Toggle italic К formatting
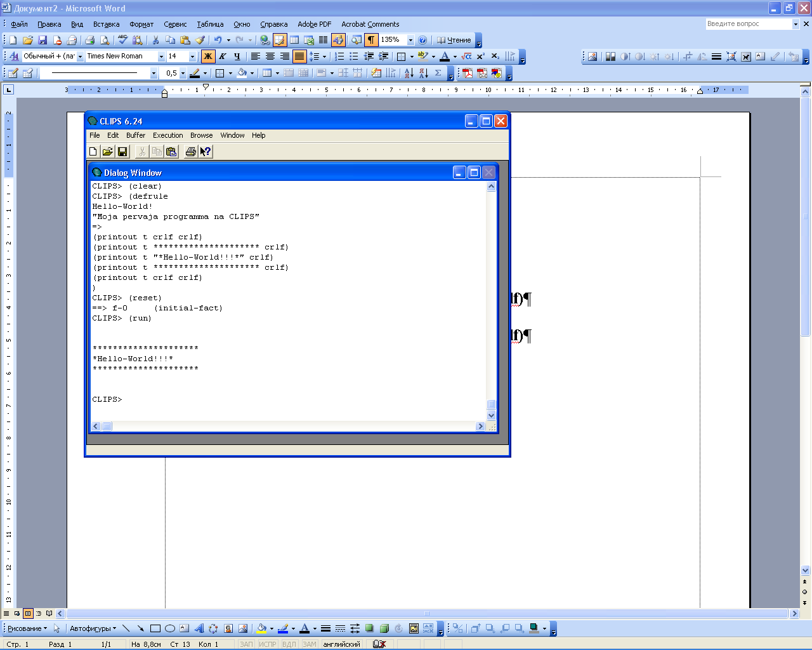Screen dimensions: 812x650 click(x=222, y=56)
